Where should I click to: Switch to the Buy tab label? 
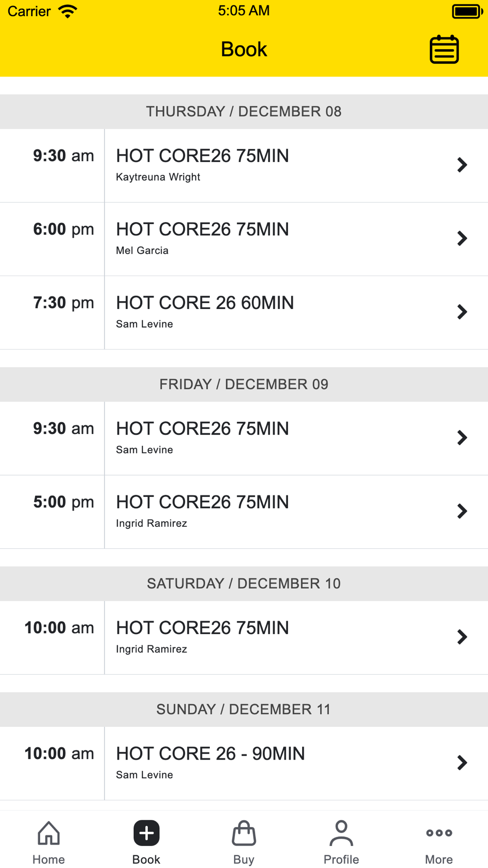click(244, 859)
